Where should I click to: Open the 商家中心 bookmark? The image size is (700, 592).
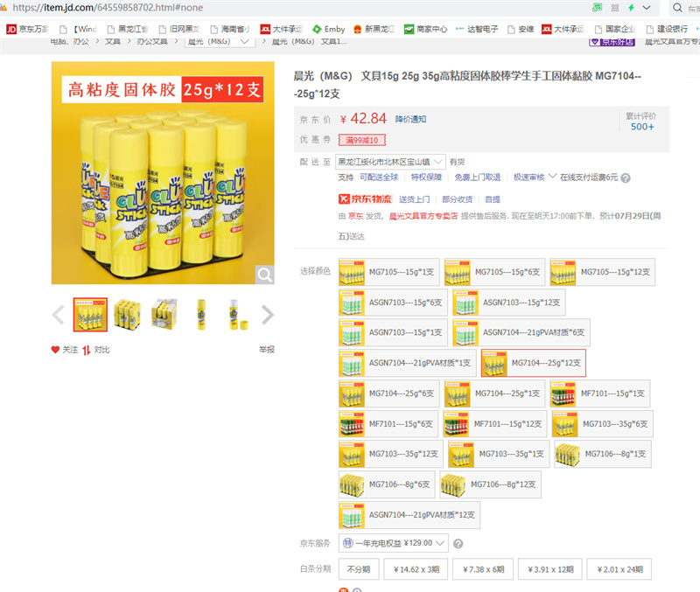tap(425, 29)
